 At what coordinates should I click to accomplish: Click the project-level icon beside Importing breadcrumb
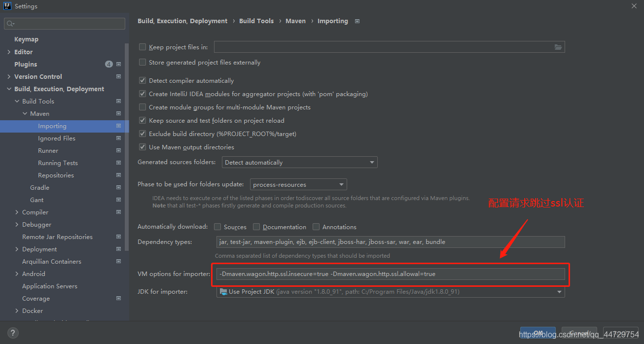coord(357,21)
